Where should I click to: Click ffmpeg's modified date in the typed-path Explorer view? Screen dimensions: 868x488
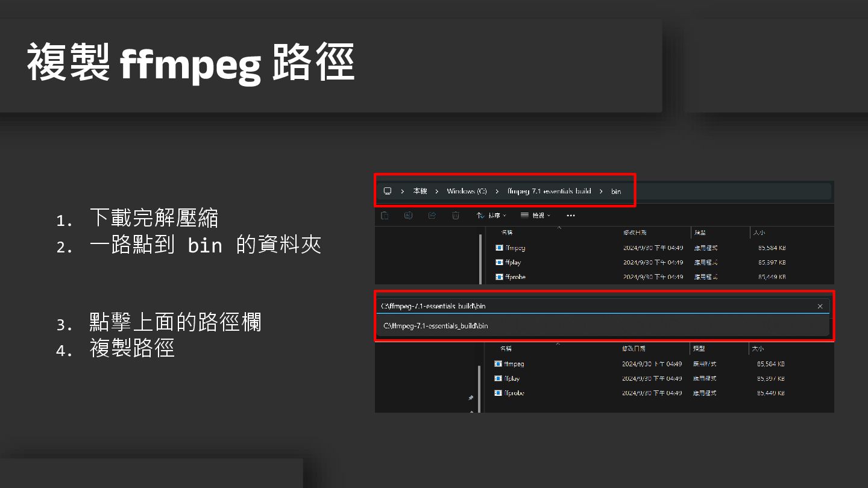(x=652, y=364)
